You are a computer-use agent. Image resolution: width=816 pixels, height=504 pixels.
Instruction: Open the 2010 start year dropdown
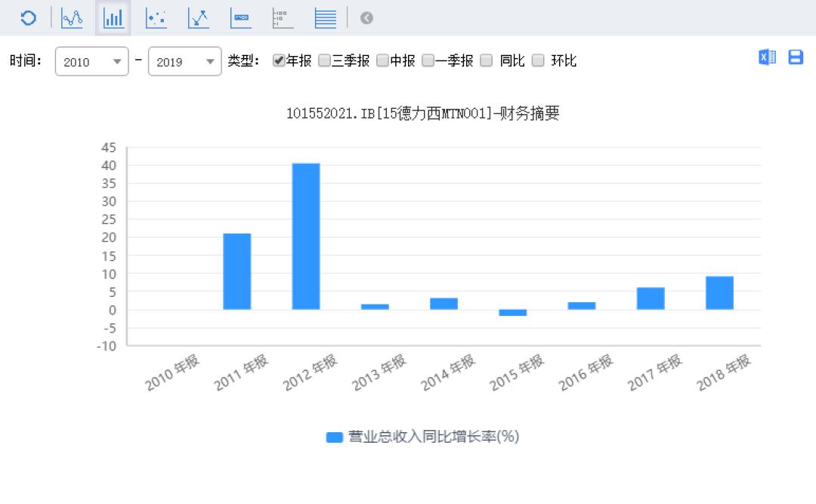click(x=91, y=62)
